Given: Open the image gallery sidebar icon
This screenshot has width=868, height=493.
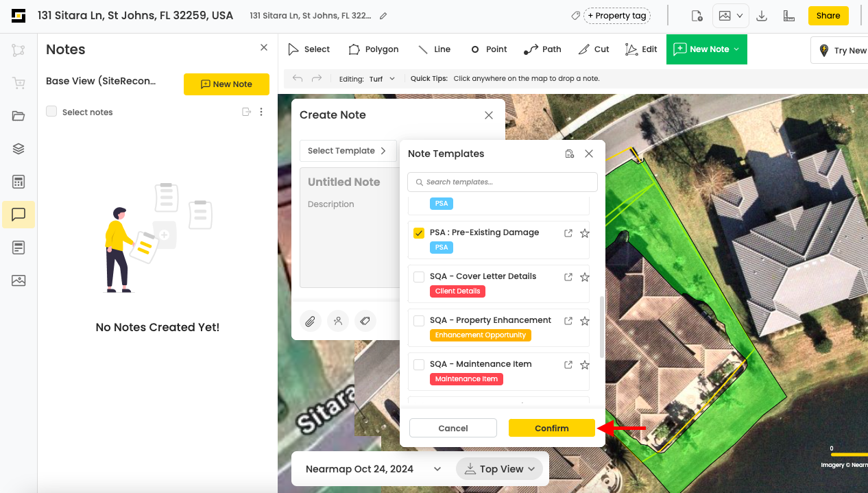Looking at the screenshot, I should point(19,280).
